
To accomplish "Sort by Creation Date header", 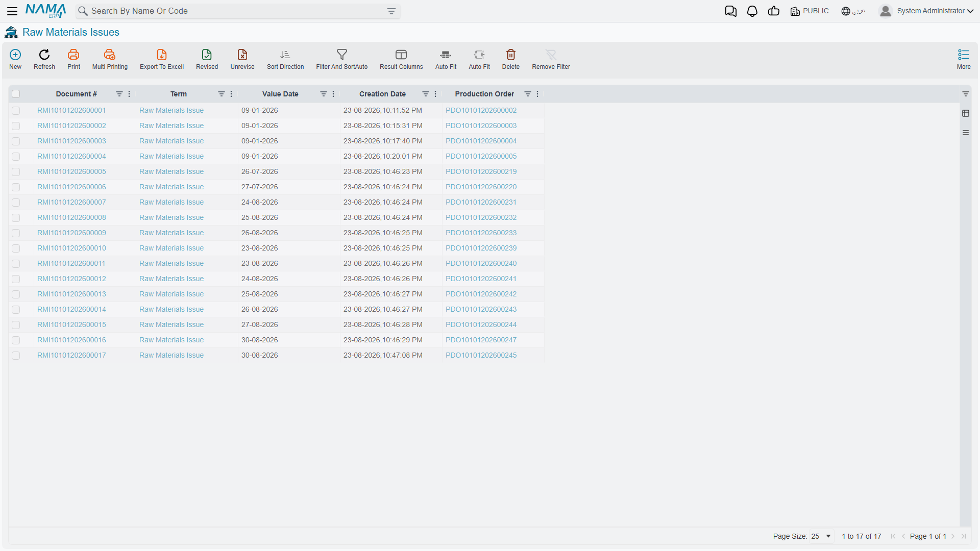I will click(x=382, y=94).
